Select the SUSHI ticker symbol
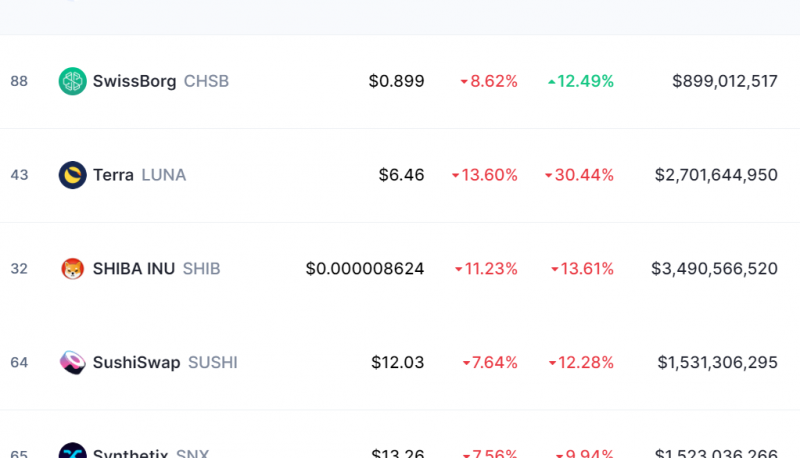800x458 pixels. 213,363
